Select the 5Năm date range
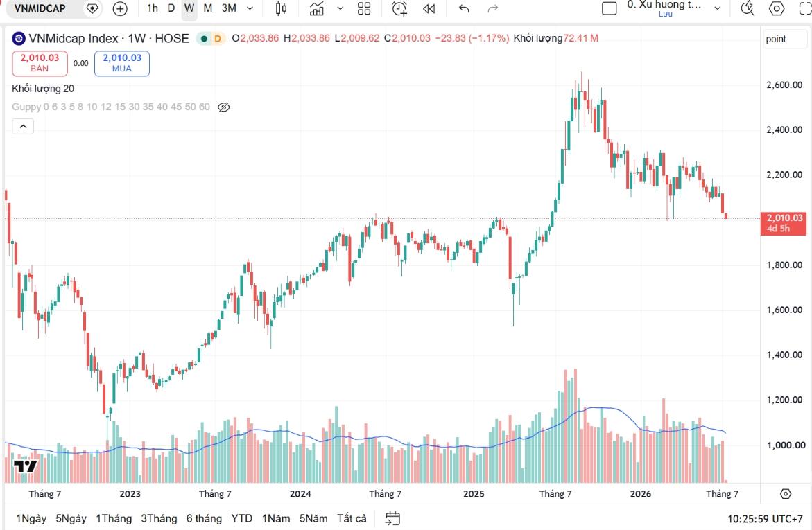 coord(313,518)
